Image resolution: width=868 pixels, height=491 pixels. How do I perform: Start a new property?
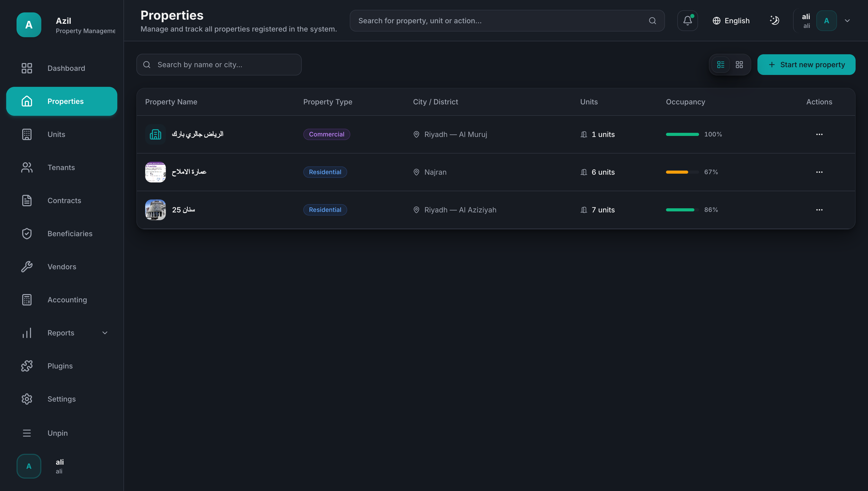806,64
